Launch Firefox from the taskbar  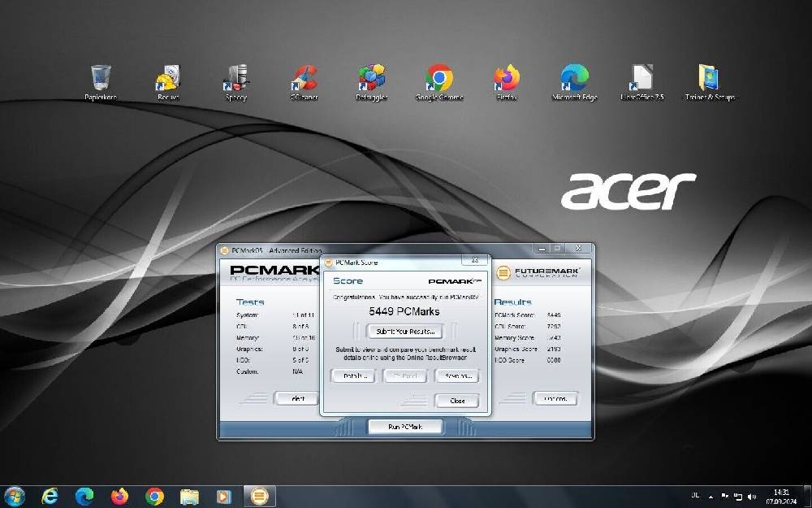pos(119,497)
